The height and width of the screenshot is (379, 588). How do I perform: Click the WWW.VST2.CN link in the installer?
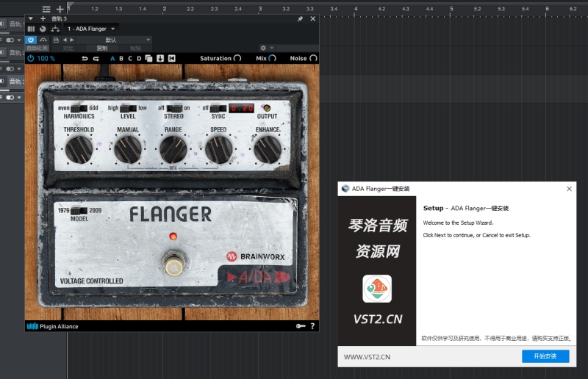pyautogui.click(x=367, y=357)
